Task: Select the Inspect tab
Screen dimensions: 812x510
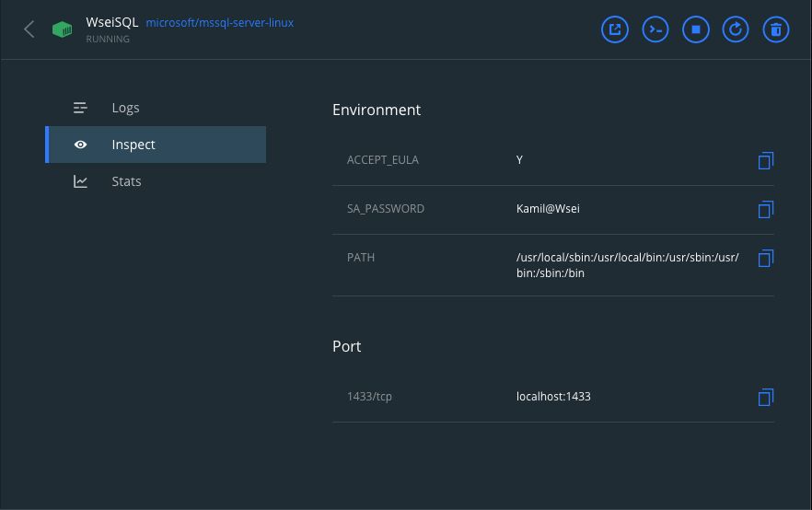Action: [133, 145]
